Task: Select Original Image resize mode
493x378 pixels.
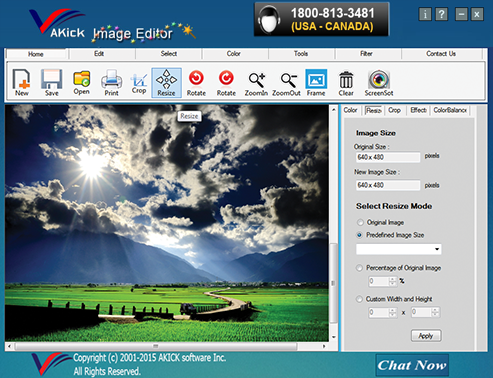Action: (x=360, y=222)
